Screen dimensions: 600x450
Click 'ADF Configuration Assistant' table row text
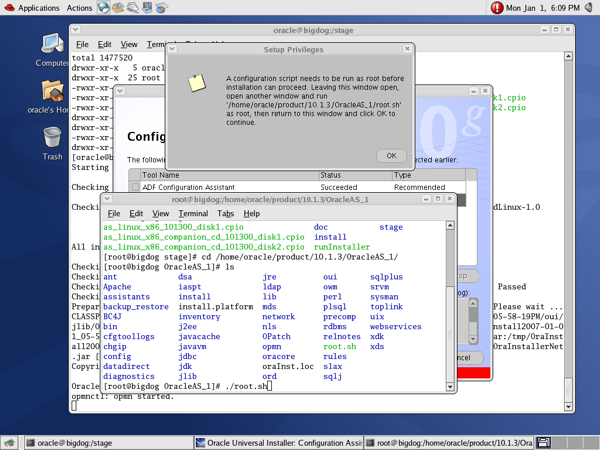pos(188,187)
